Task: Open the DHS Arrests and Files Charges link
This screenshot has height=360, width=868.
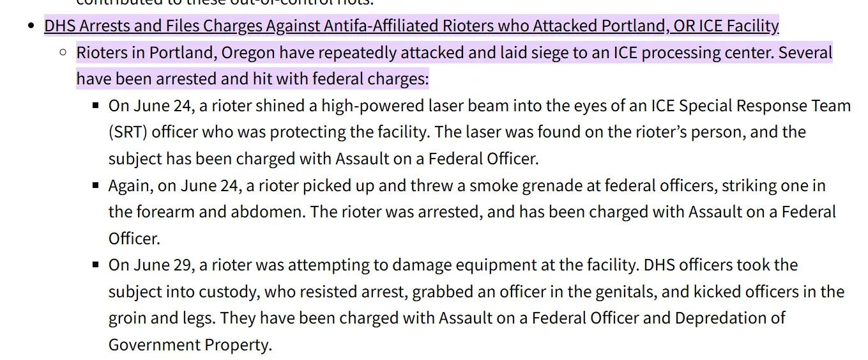Action: click(x=411, y=26)
